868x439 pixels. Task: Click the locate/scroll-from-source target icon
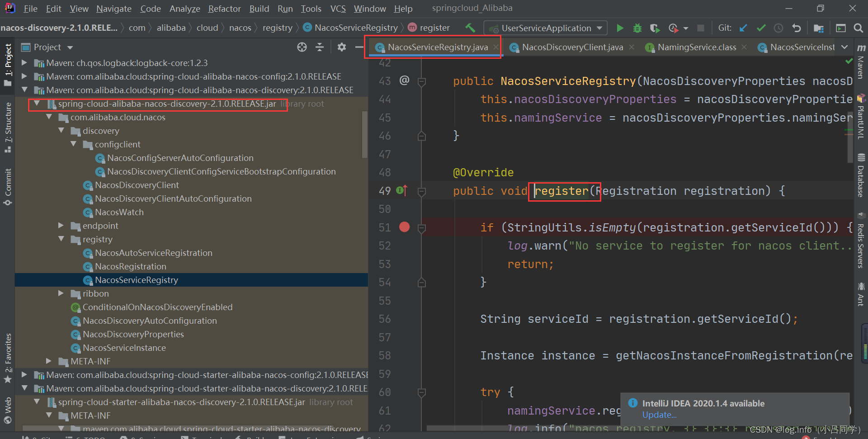click(x=302, y=47)
